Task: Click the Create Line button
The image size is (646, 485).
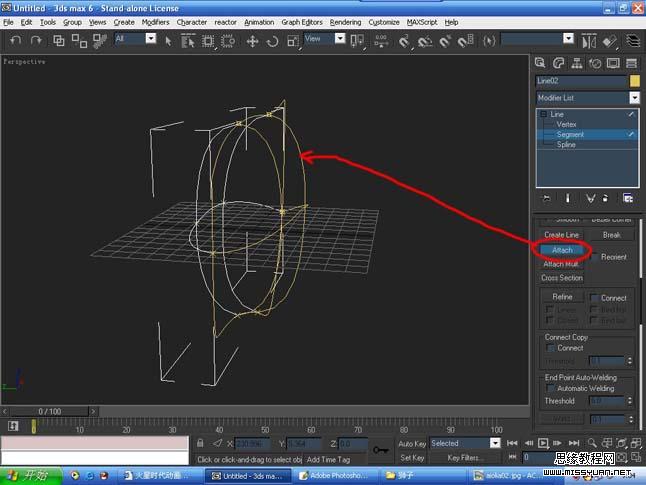Action: (561, 235)
